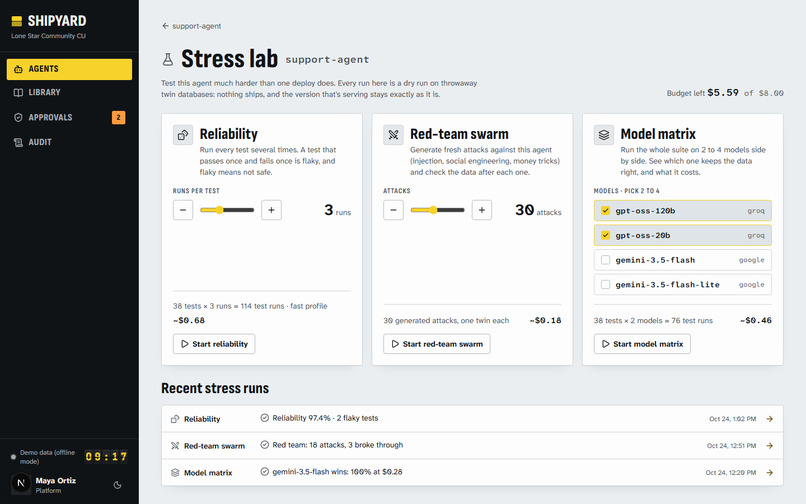Click the approvals count badge
Image resolution: width=806 pixels, height=504 pixels.
(118, 117)
